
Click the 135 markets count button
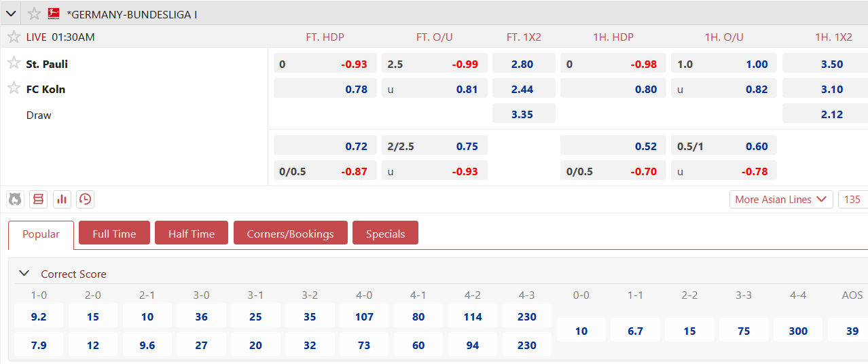click(852, 199)
